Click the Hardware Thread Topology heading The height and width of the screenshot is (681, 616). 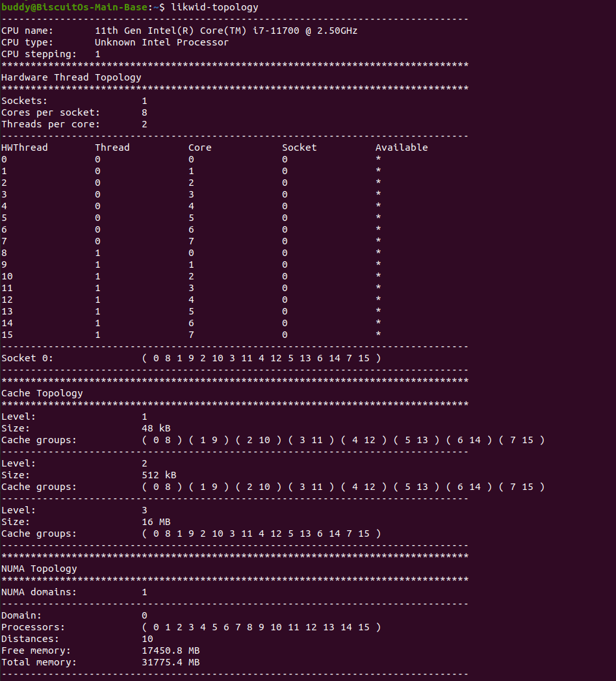click(x=71, y=77)
